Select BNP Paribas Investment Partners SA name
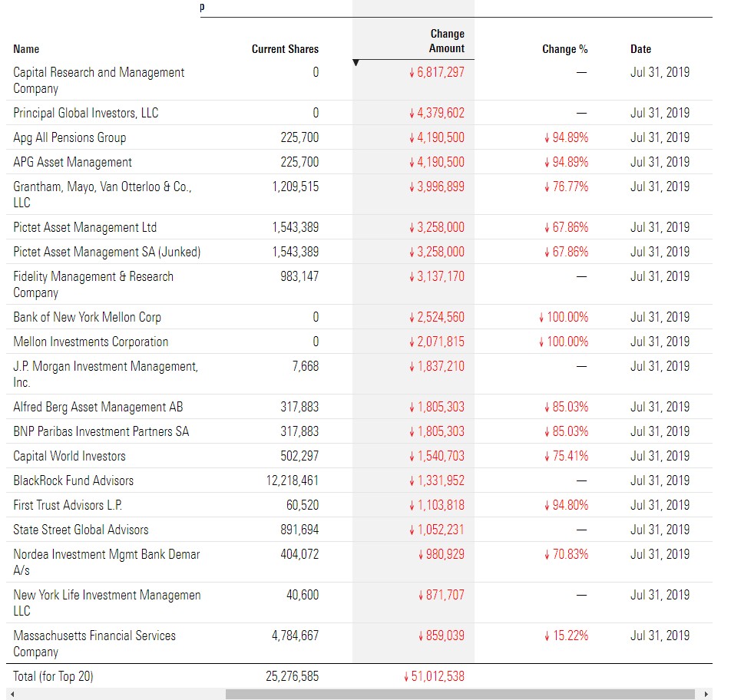 click(101, 431)
